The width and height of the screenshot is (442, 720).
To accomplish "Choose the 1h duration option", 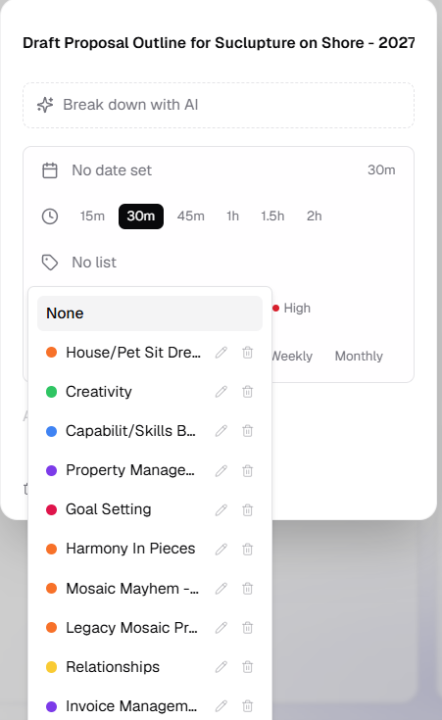I will pos(233,216).
